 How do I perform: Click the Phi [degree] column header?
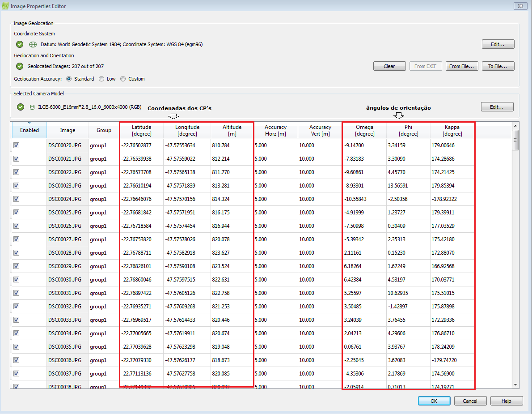coord(409,130)
